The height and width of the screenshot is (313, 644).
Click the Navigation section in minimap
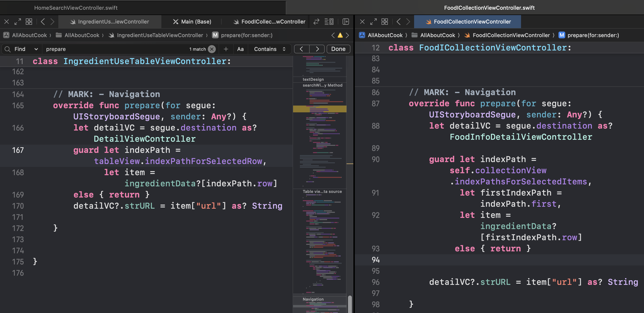pos(313,299)
